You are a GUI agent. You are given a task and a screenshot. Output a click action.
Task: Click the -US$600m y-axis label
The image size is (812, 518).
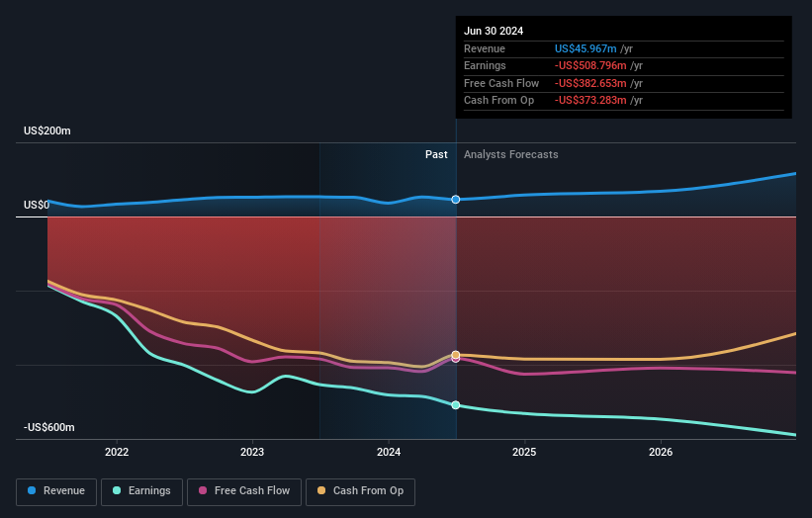pyautogui.click(x=49, y=427)
